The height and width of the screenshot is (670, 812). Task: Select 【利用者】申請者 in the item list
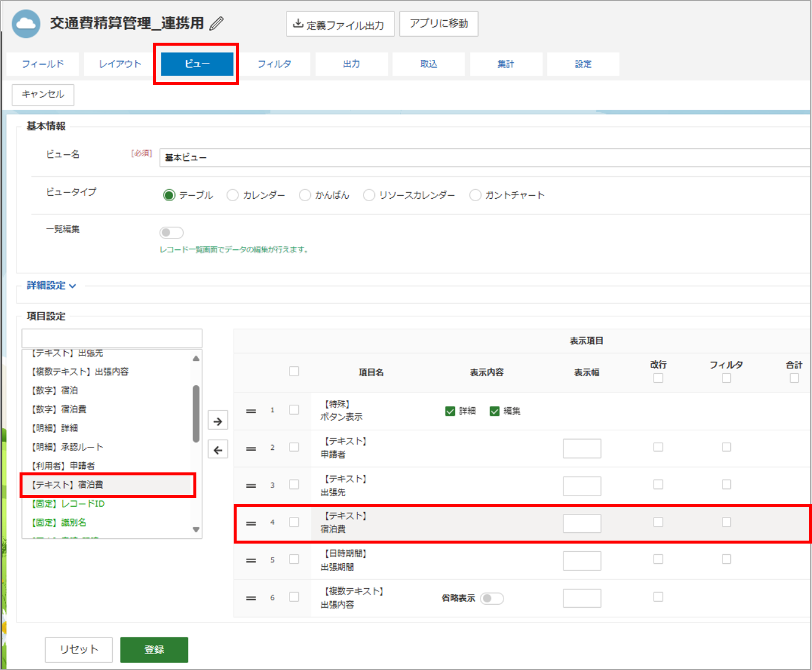coord(107,466)
